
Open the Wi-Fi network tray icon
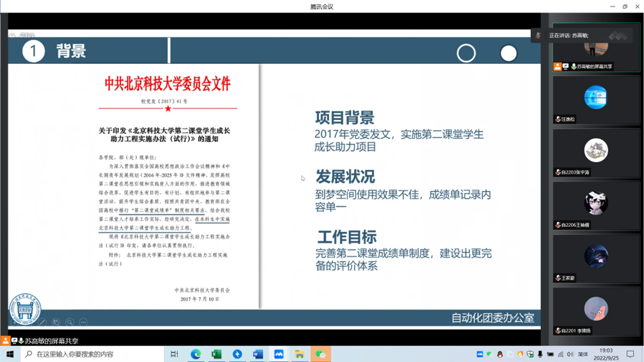pyautogui.click(x=561, y=354)
